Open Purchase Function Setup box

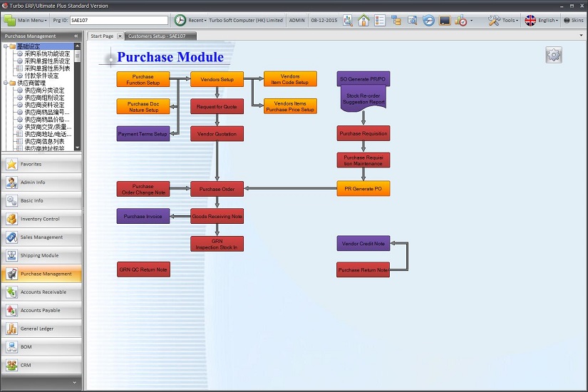pyautogui.click(x=143, y=80)
